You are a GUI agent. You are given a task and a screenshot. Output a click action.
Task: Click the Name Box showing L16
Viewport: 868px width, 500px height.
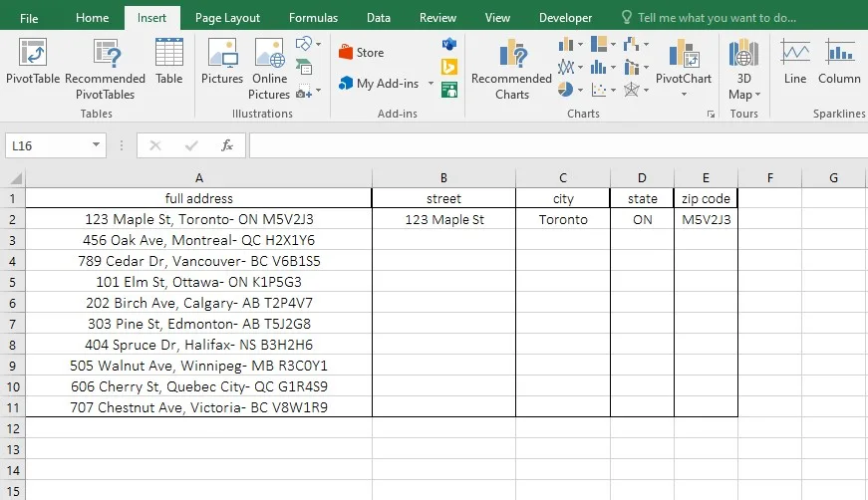coord(48,145)
